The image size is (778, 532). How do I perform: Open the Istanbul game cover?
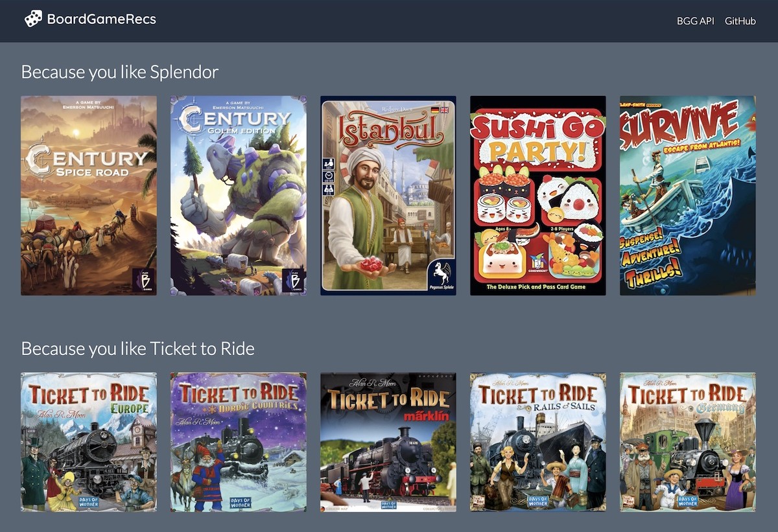(388, 196)
